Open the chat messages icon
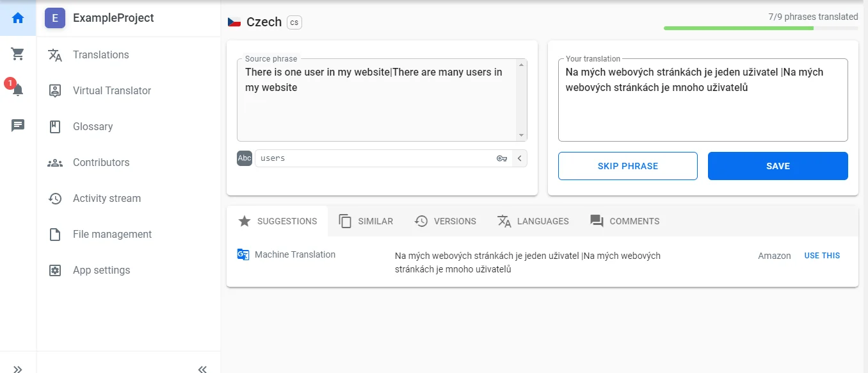The height and width of the screenshot is (373, 868). 17,125
